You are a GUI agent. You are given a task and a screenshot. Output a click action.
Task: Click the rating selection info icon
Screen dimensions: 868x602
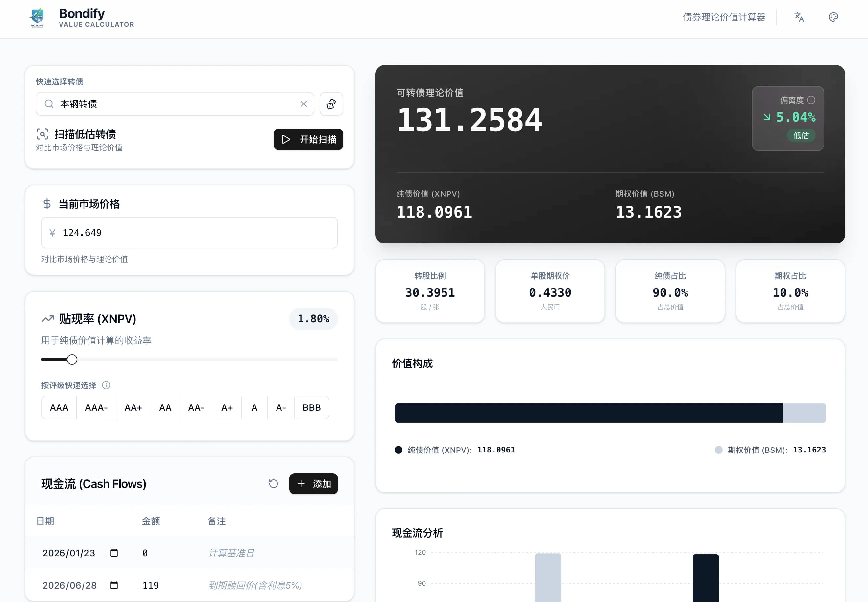pos(106,385)
